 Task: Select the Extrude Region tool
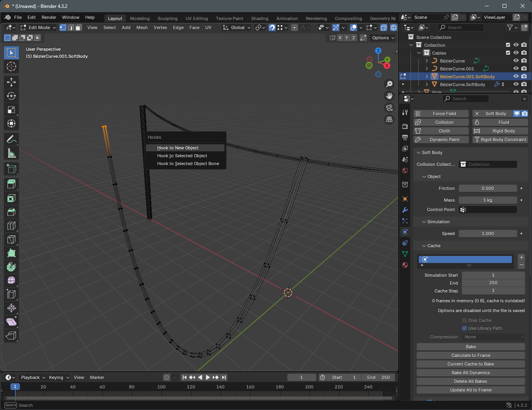pyautogui.click(x=11, y=184)
